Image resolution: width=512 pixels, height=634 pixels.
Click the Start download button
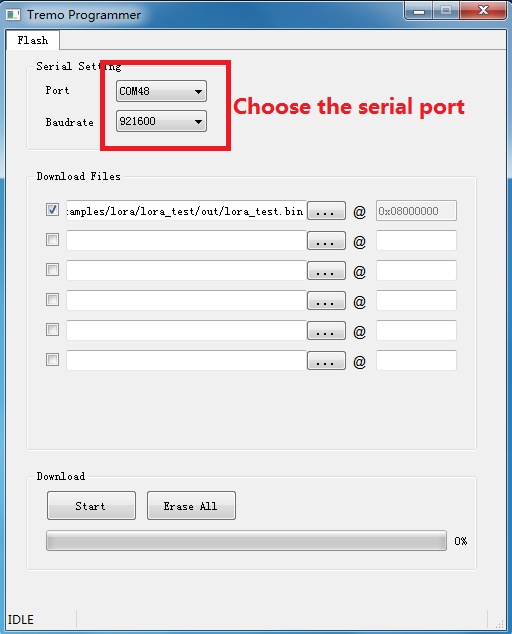click(91, 505)
